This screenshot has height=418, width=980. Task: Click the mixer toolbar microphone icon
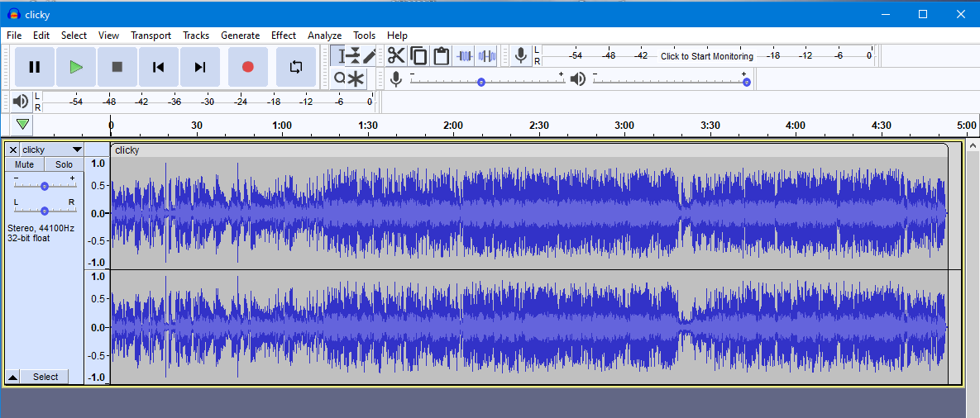click(x=395, y=78)
